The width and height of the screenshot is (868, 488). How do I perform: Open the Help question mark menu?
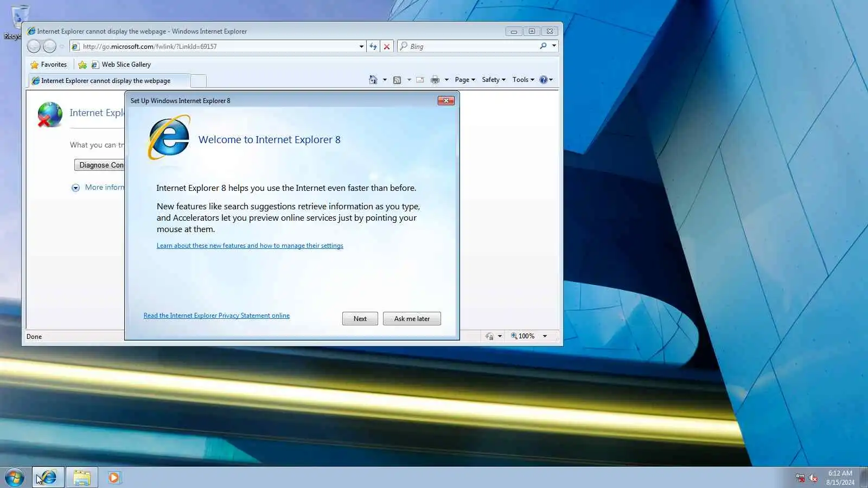click(546, 80)
